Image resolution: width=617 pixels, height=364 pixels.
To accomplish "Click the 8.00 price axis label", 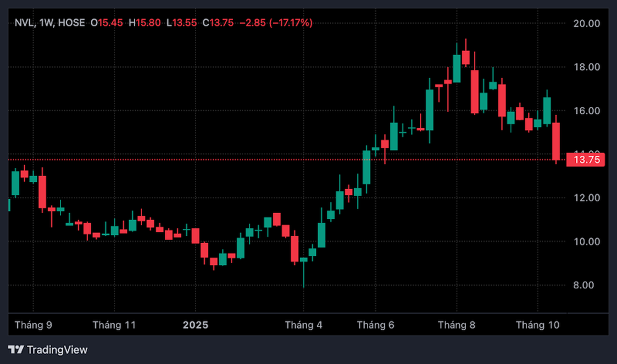I will coord(583,285).
